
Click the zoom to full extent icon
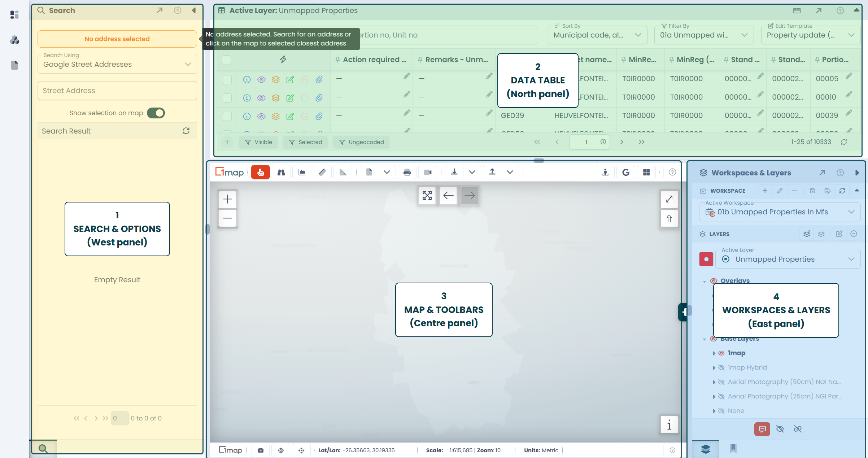[427, 196]
